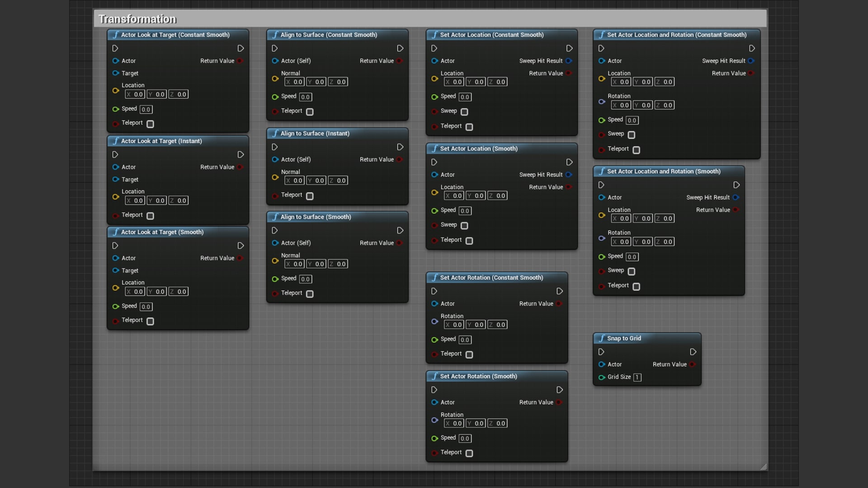The height and width of the screenshot is (488, 868).
Task: Click resize handle at comment box corner
Action: [x=764, y=467]
